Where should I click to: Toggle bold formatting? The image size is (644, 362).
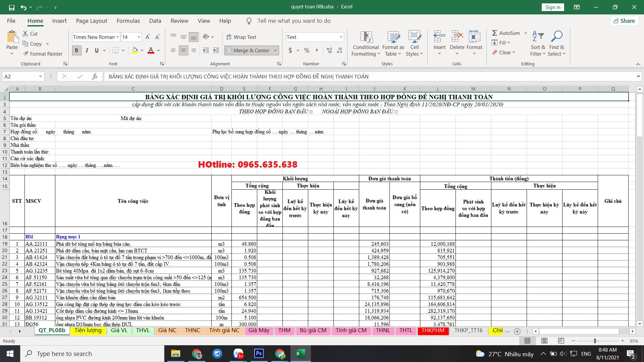coord(76,50)
